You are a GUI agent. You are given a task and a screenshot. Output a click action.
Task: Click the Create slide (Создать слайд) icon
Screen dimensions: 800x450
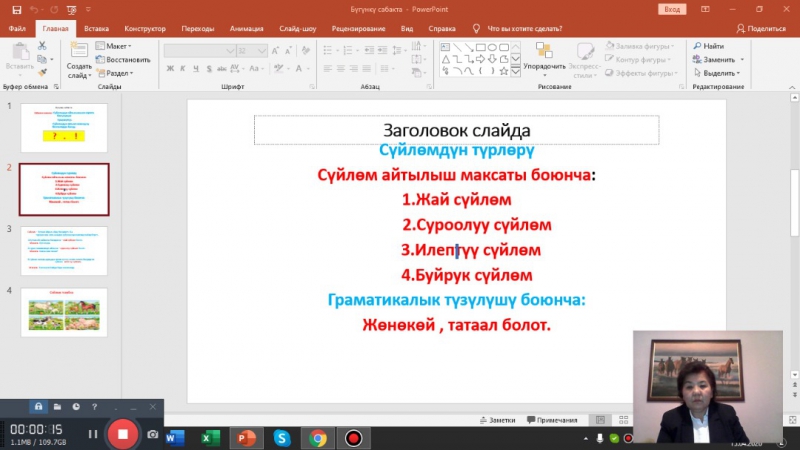(x=79, y=53)
